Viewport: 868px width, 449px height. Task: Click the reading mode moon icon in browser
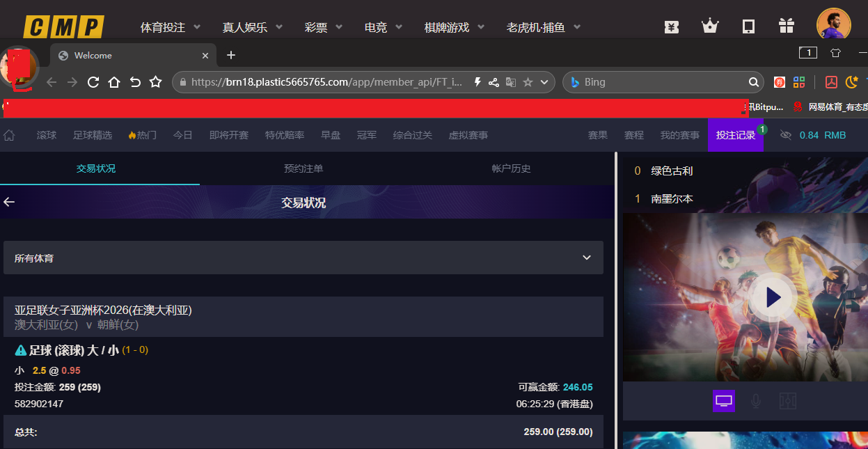tap(851, 81)
